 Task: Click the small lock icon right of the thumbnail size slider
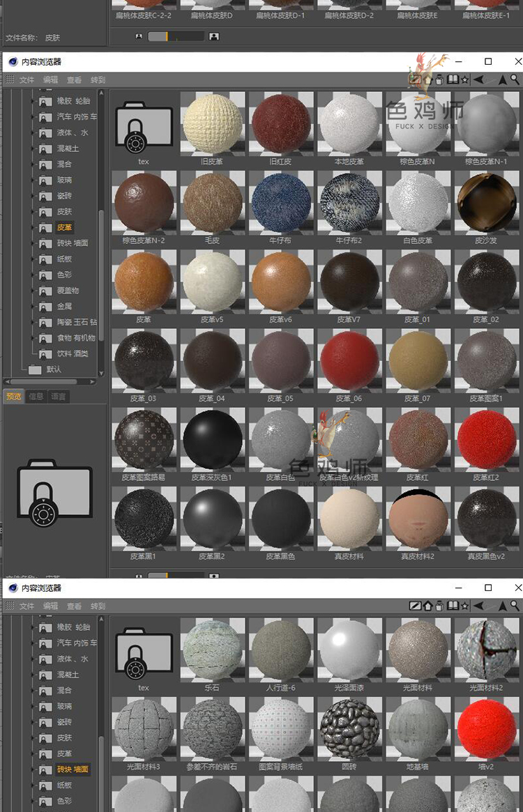pyautogui.click(x=214, y=36)
